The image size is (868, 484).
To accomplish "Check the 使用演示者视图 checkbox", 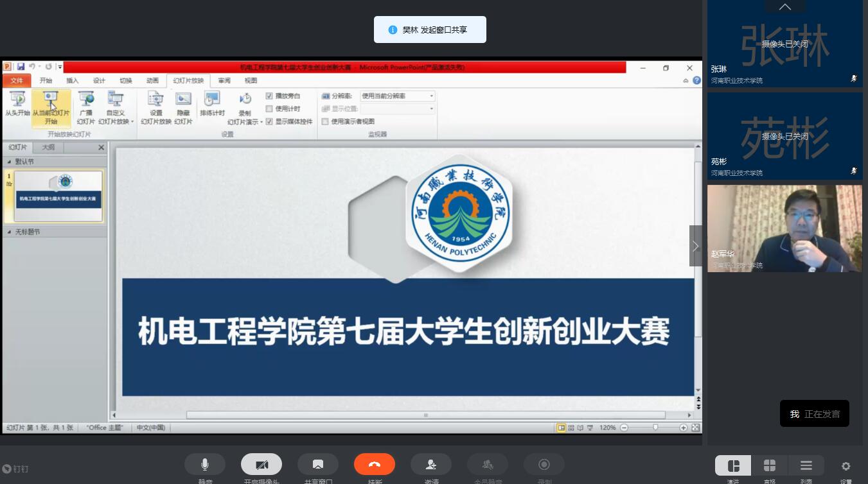I will (x=325, y=122).
